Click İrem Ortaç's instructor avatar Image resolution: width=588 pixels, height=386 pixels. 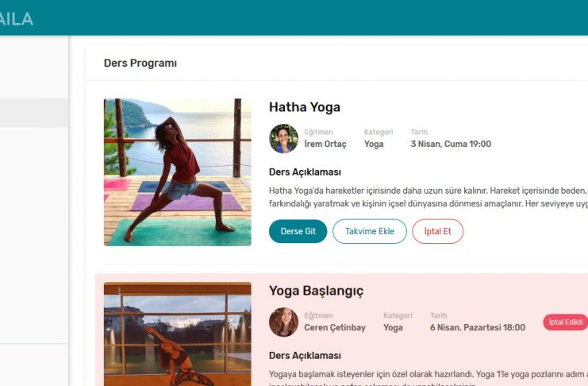pos(283,138)
